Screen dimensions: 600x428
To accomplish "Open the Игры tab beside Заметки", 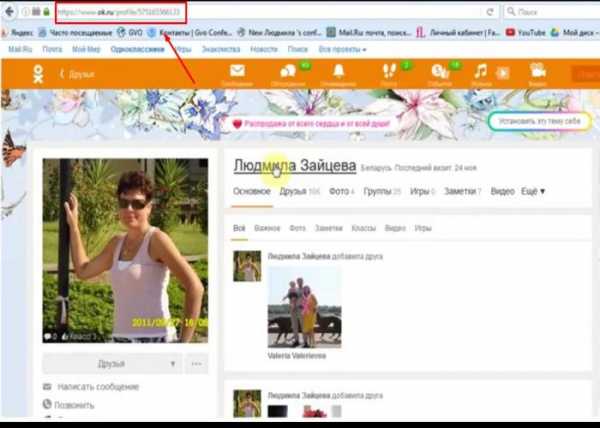I will pyautogui.click(x=422, y=191).
